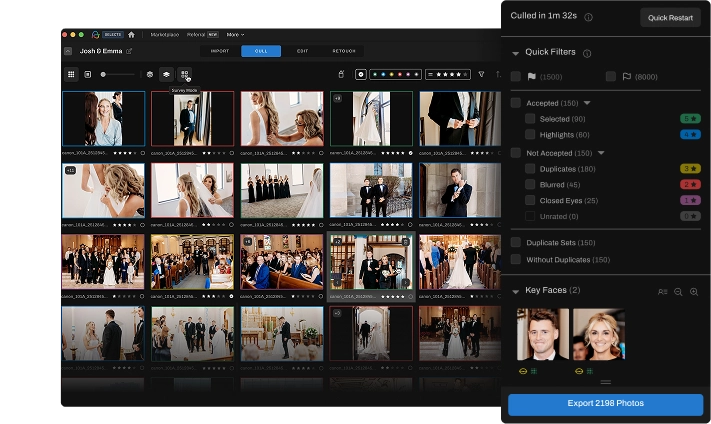Adjust the thumbnail size slider
This screenshot has width=711, height=424.
[x=104, y=74]
